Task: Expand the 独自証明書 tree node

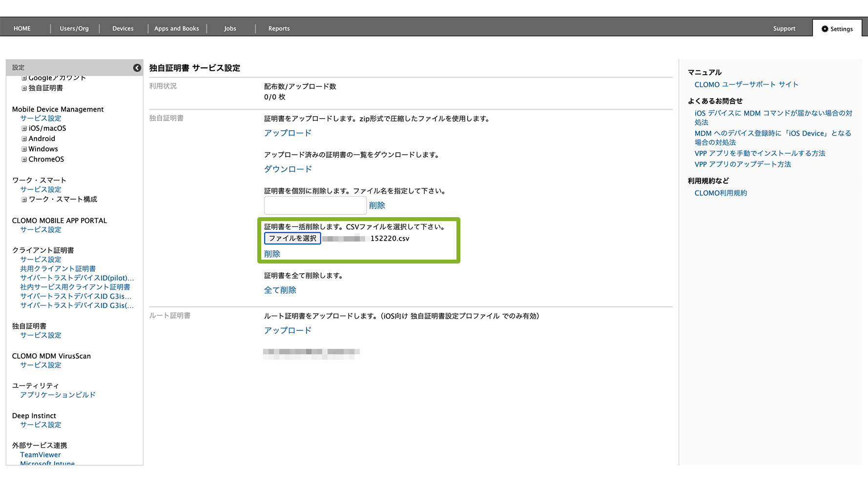Action: click(24, 88)
